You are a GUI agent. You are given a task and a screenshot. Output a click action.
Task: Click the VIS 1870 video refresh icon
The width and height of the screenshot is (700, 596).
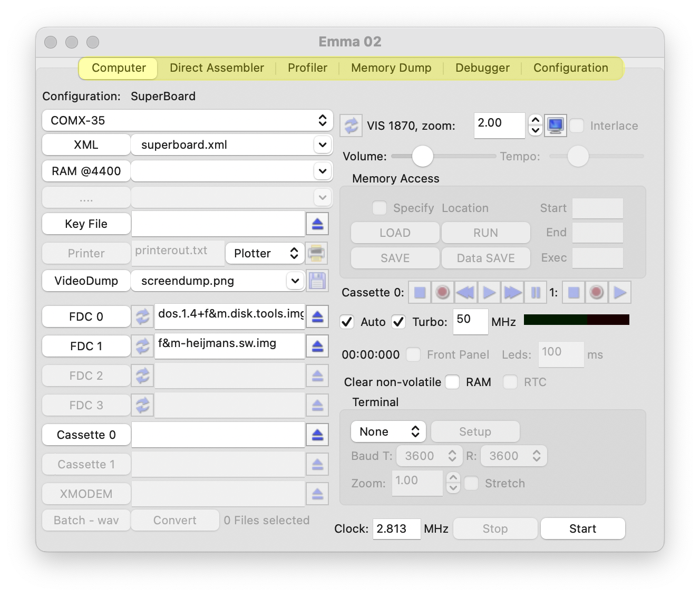351,126
